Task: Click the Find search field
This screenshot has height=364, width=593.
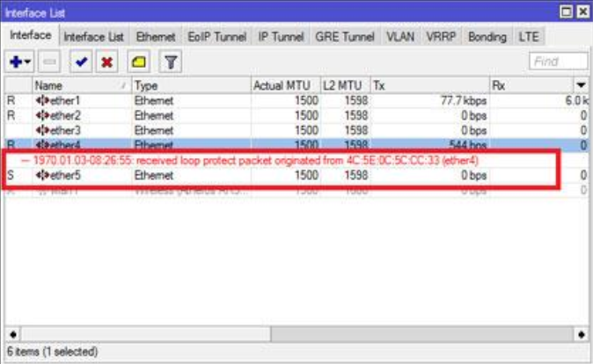Action: [559, 62]
